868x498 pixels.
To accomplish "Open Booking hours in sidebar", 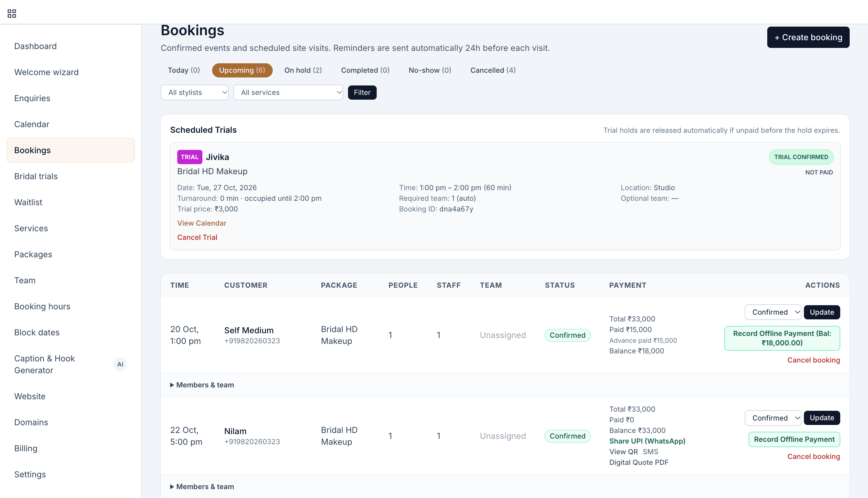I will (x=71, y=306).
